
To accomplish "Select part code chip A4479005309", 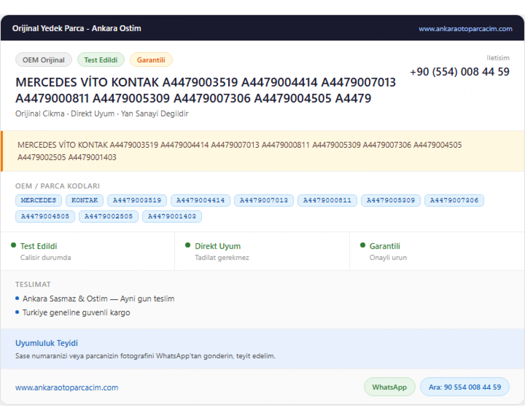I will (x=391, y=200).
